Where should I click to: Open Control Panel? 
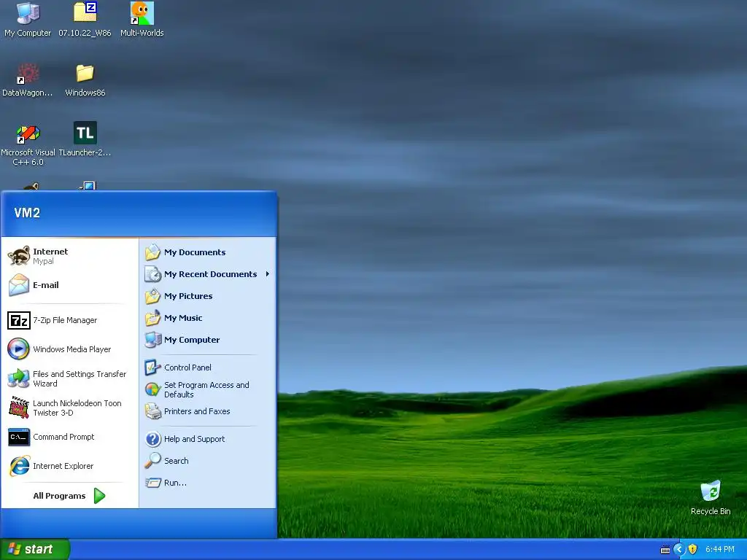click(x=208, y=367)
